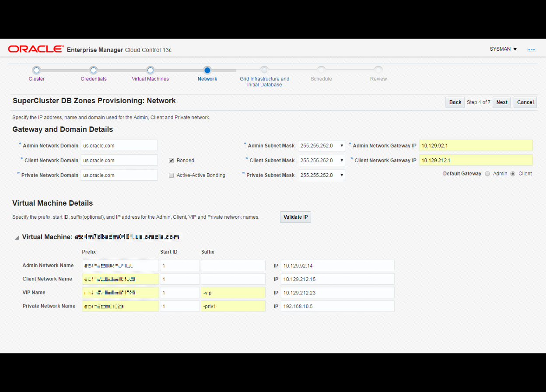Open the Client Subnet Mask dropdown

click(x=322, y=161)
